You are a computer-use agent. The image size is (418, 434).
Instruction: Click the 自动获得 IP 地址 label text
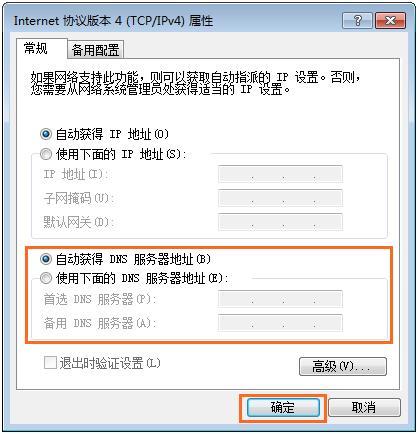112,134
